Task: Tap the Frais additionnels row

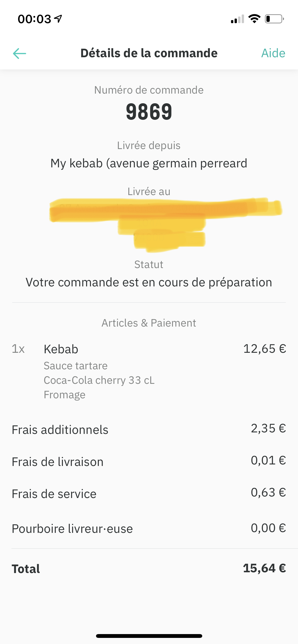Action: point(149,429)
